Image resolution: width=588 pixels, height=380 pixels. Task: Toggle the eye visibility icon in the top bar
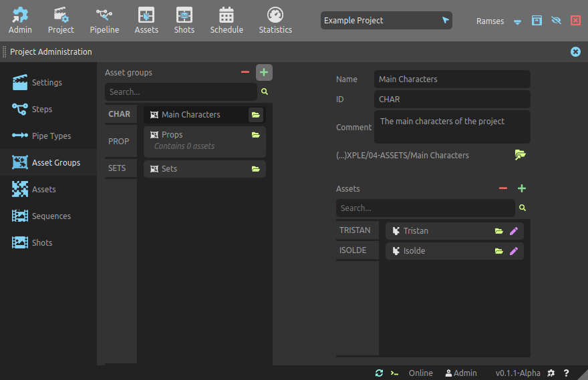(x=556, y=21)
